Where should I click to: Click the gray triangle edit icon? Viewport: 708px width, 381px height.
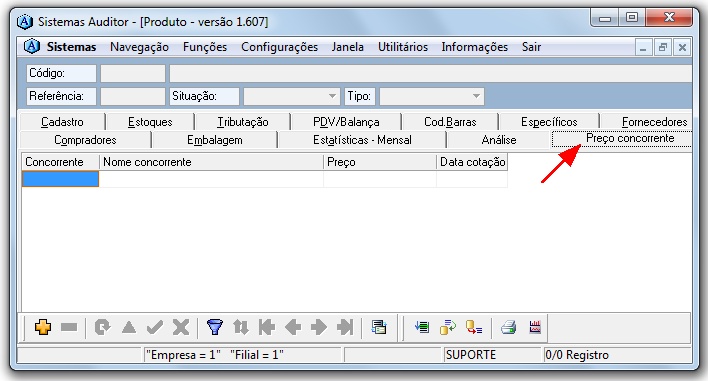[129, 327]
